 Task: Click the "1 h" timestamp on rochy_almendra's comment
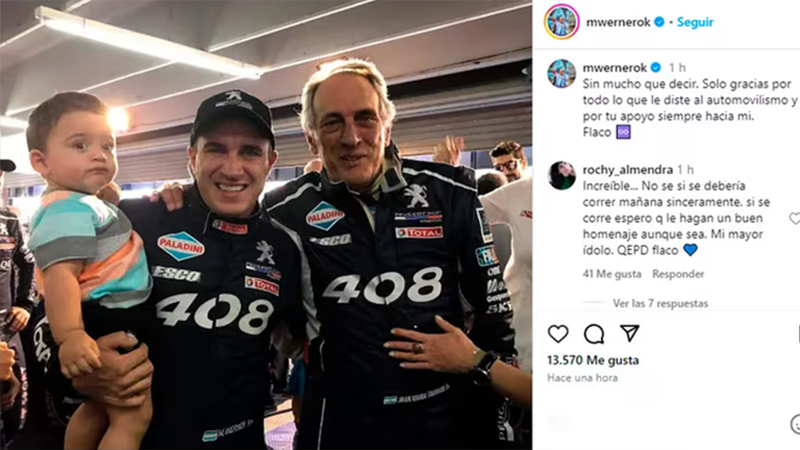click(685, 169)
